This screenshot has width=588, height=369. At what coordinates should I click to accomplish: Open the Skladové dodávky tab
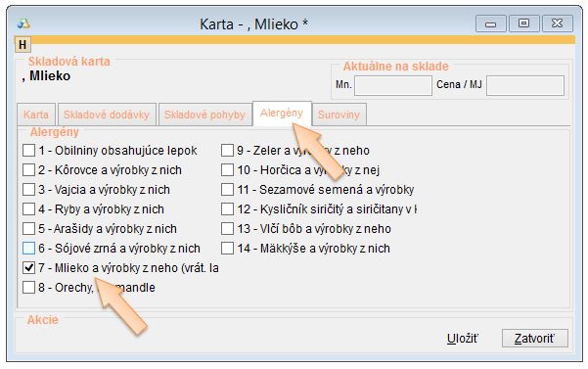click(107, 115)
